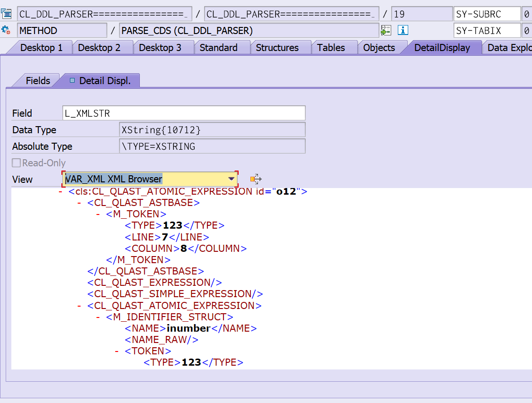The width and height of the screenshot is (532, 403).
Task: Open the Tables tab
Action: [331, 48]
